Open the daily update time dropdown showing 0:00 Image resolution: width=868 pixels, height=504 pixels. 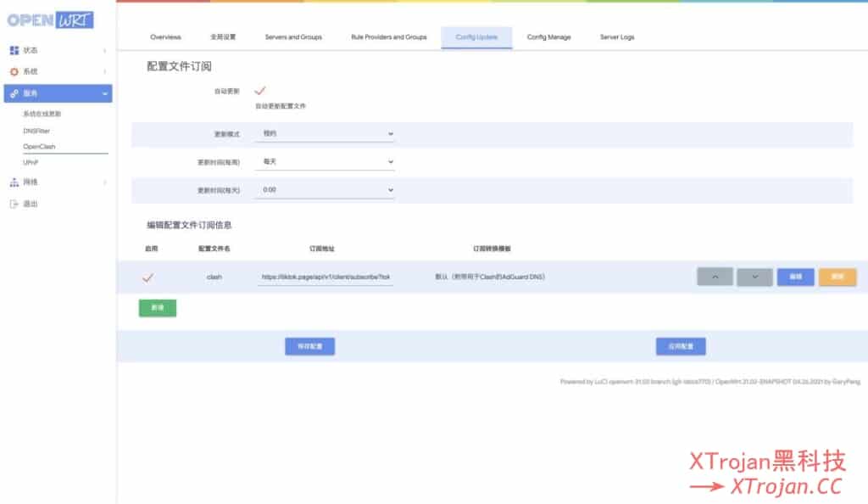325,189
